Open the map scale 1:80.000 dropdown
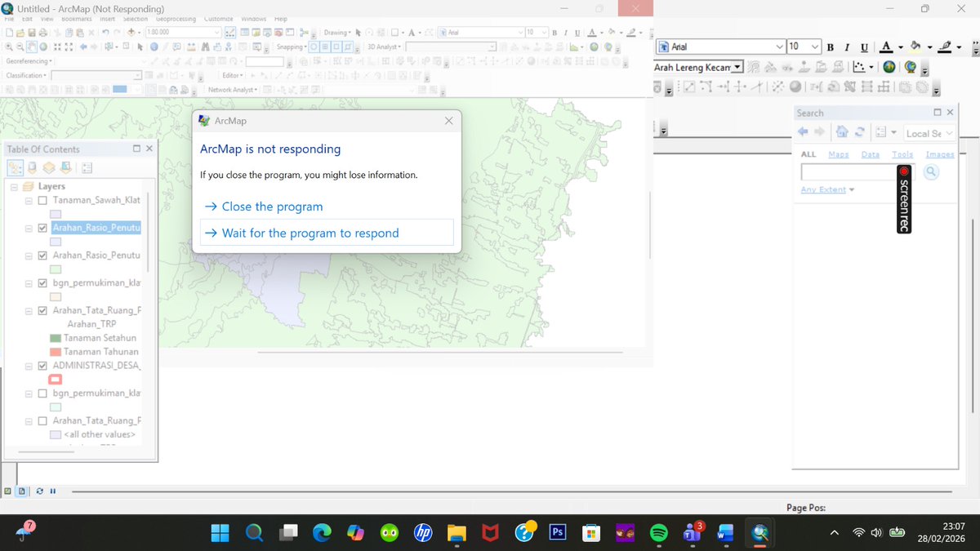The image size is (980, 551). (x=217, y=32)
